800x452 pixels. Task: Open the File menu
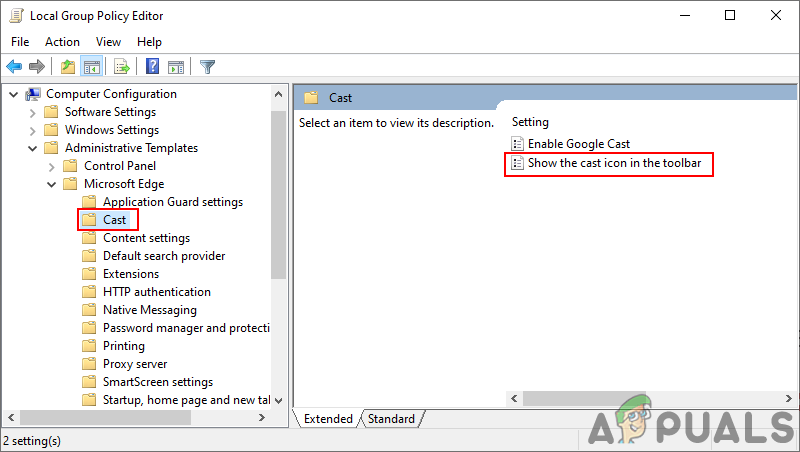pyautogui.click(x=20, y=42)
